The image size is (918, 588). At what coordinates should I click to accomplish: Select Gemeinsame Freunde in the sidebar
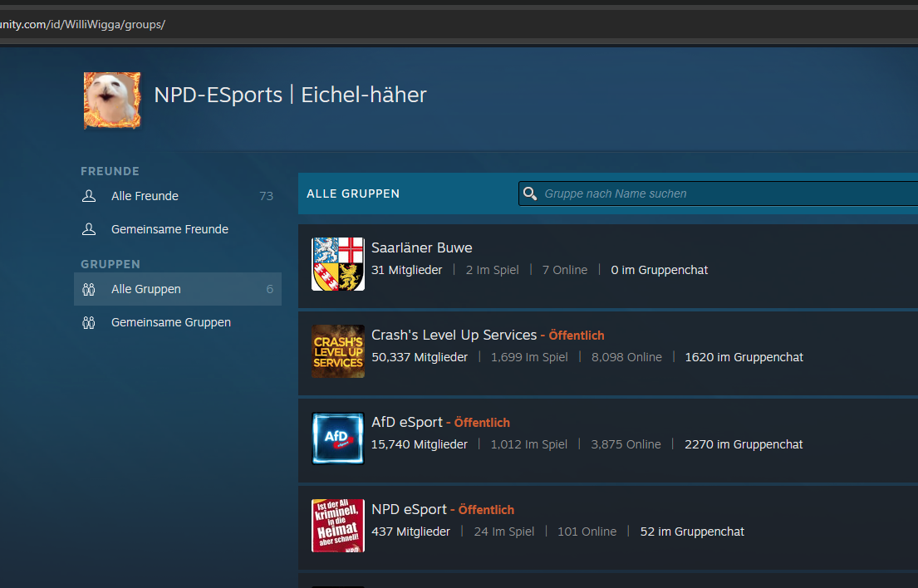click(x=169, y=229)
